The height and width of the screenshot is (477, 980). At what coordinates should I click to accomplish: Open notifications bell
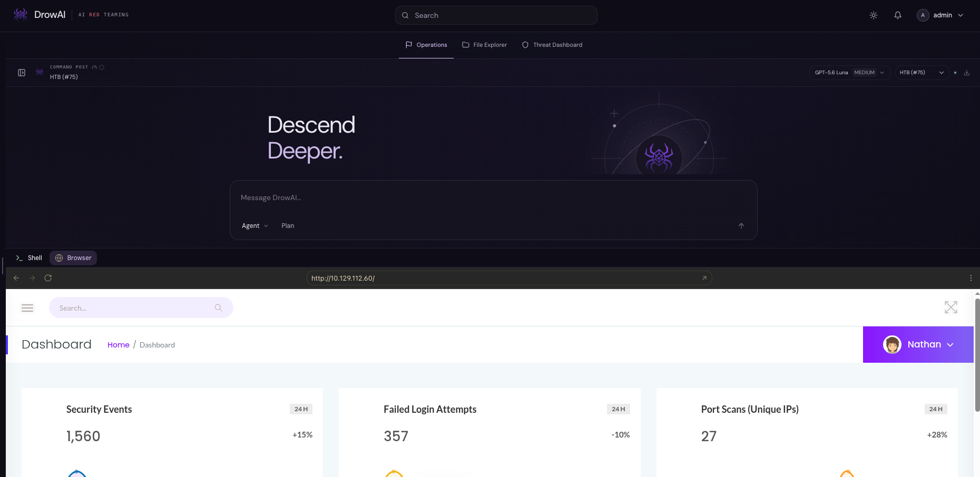[x=898, y=15]
